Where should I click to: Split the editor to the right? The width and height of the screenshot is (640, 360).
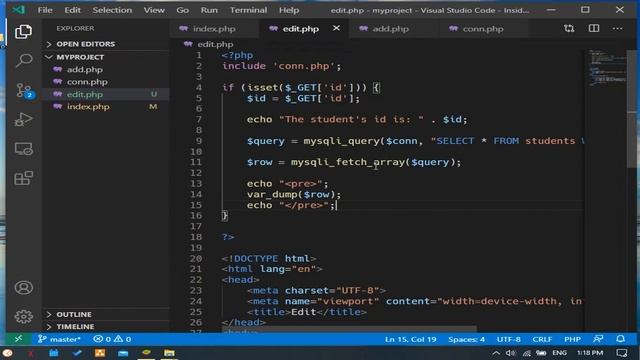(x=594, y=28)
